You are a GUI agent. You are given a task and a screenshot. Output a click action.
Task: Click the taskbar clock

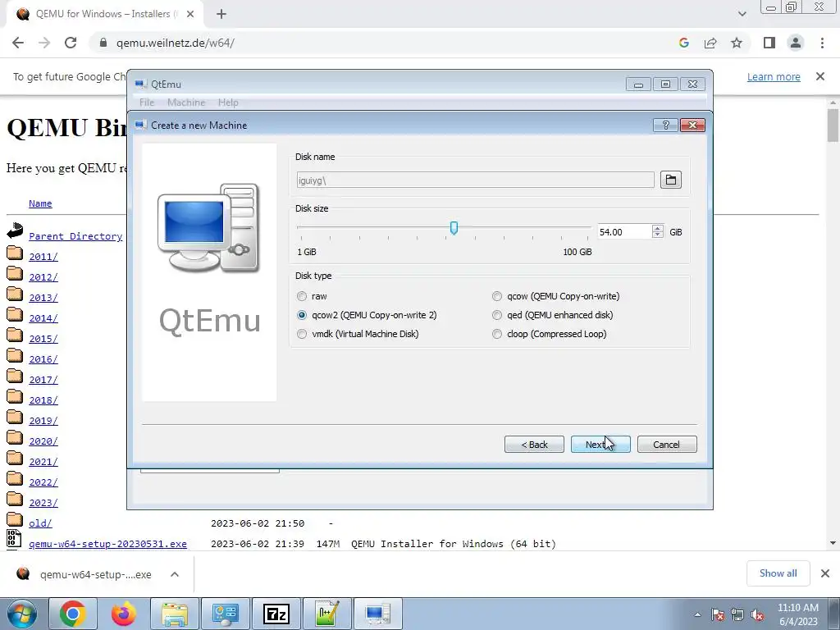point(797,614)
